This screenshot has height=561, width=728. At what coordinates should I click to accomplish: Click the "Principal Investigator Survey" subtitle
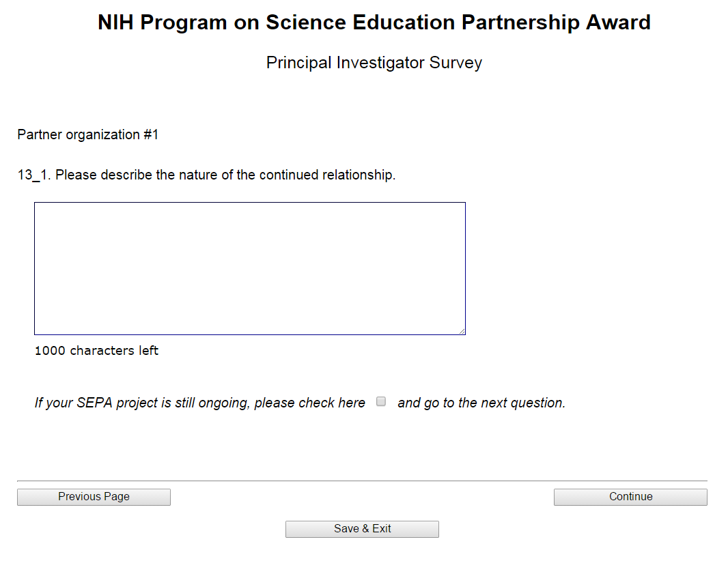pos(374,63)
